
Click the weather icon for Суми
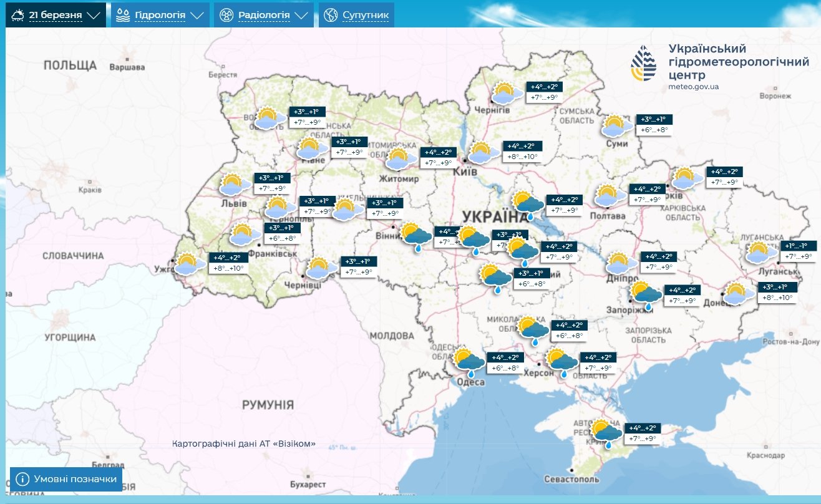(x=617, y=126)
